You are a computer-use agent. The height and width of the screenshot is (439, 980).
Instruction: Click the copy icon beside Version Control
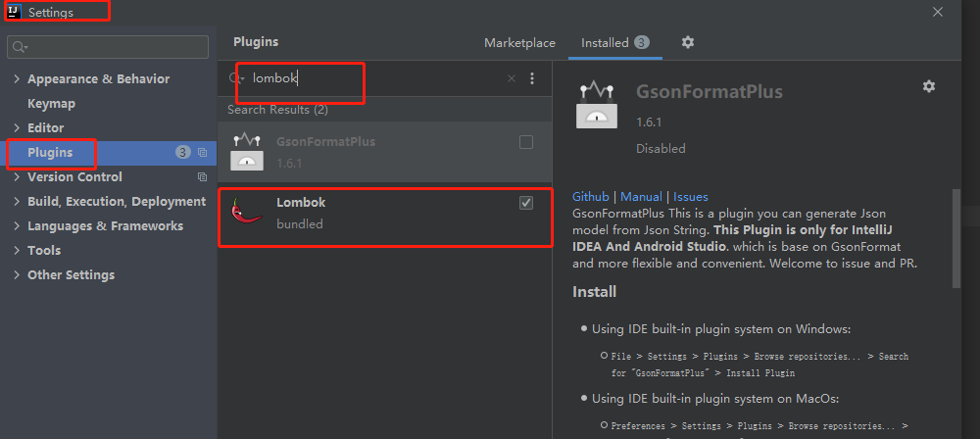coord(202,177)
